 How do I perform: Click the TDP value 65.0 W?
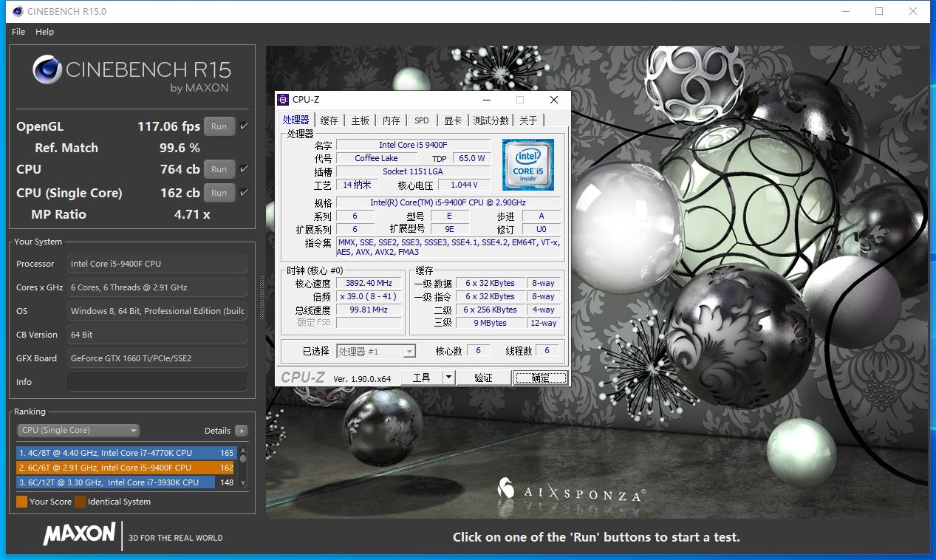click(x=472, y=158)
